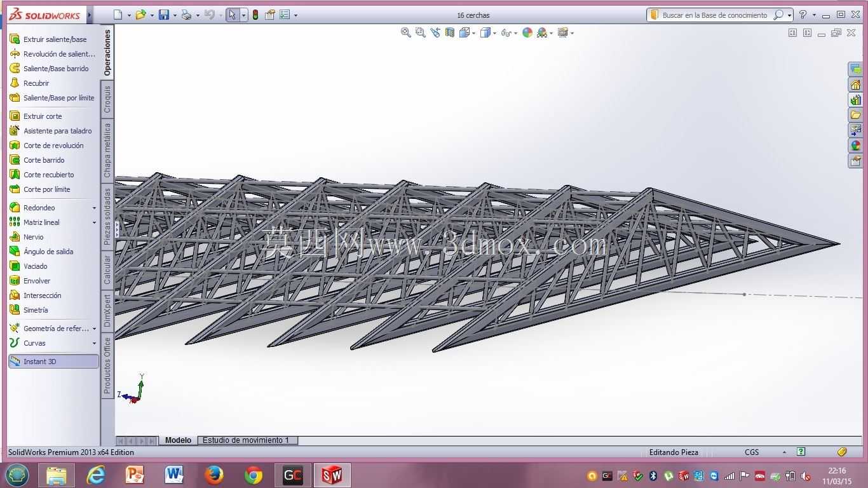Switch to the Croquis tab
This screenshot has height=488, width=868.
[107, 100]
